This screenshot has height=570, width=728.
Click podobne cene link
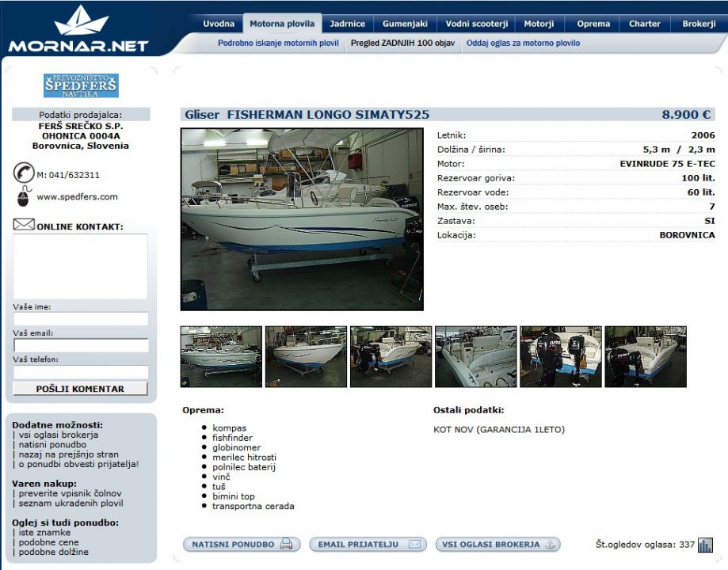49,542
